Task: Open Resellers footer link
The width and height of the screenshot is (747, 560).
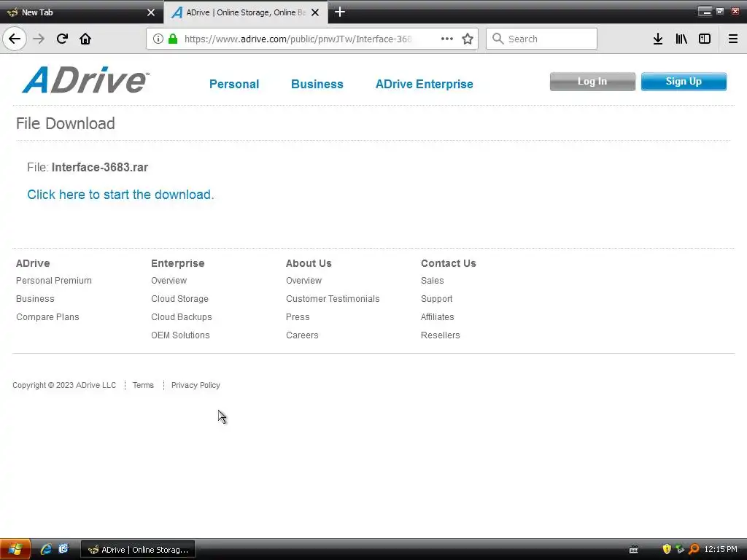Action: (x=440, y=335)
